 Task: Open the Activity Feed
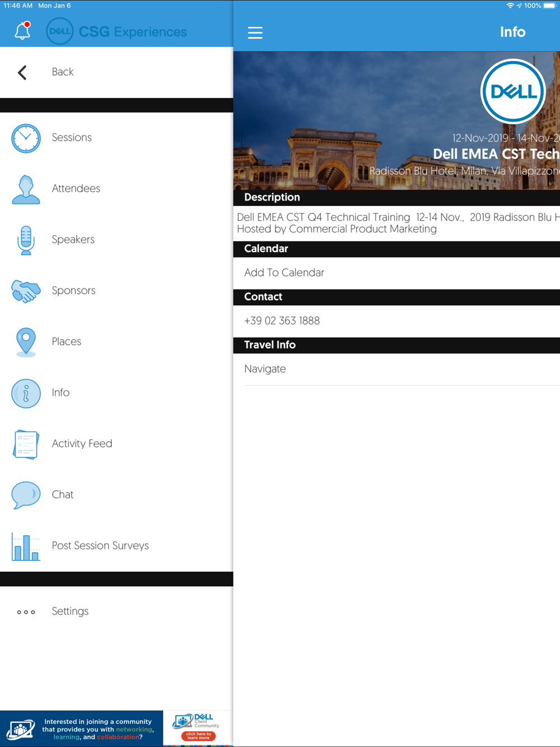click(116, 443)
